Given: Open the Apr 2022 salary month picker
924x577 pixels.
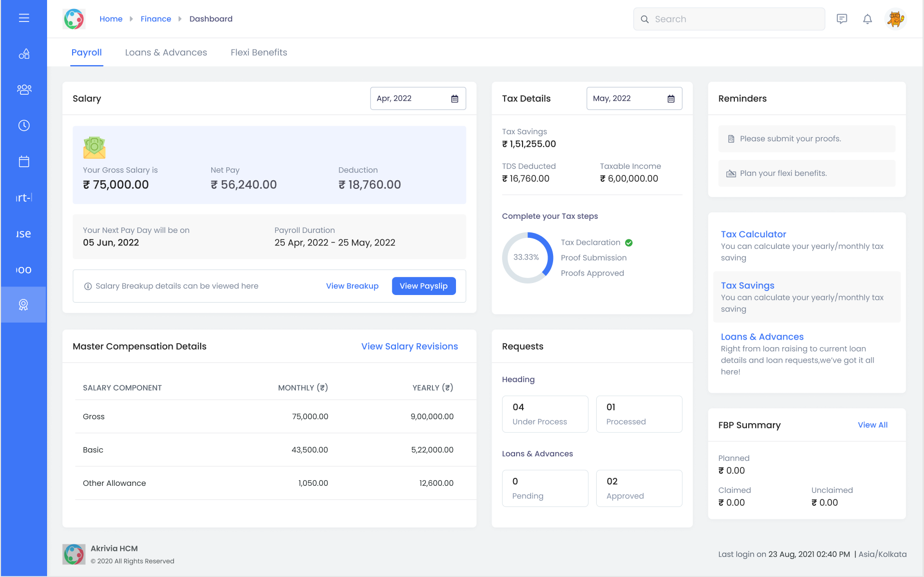Looking at the screenshot, I should click(418, 98).
